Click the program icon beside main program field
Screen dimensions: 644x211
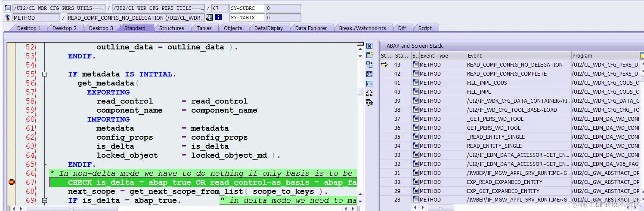[8, 8]
